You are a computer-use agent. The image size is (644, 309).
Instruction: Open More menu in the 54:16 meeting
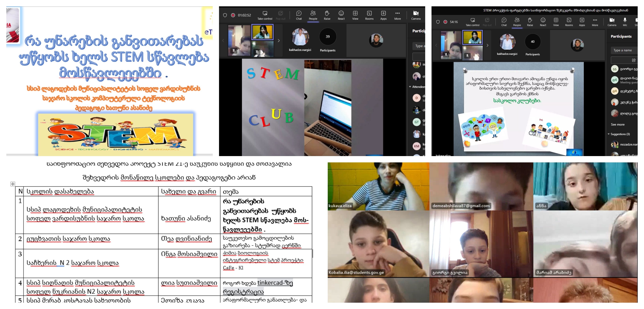(x=595, y=22)
